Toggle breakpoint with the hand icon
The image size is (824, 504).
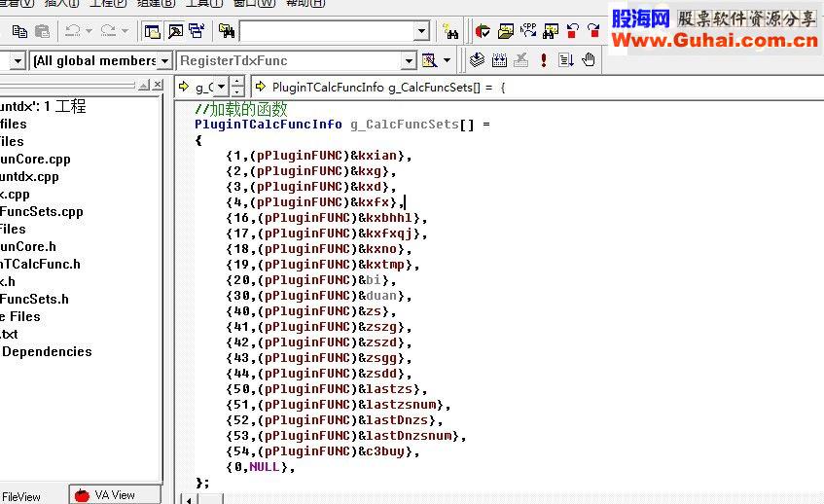(x=589, y=60)
